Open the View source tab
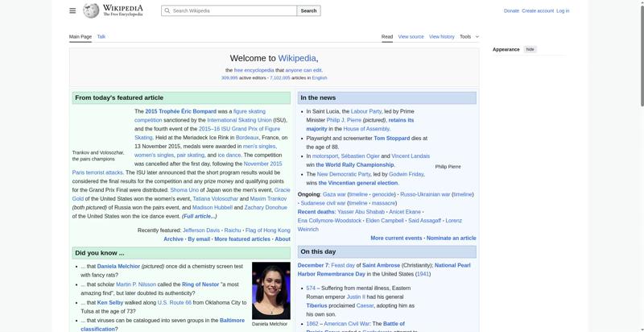The width and height of the screenshot is (644, 332). tap(411, 36)
